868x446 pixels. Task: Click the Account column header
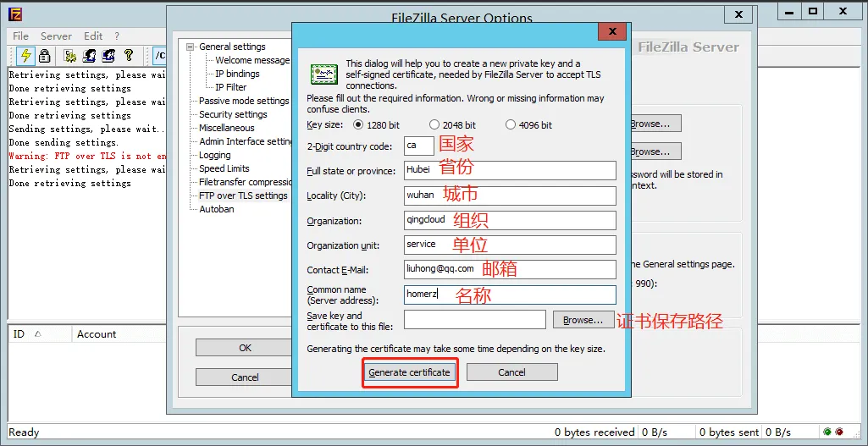click(119, 333)
